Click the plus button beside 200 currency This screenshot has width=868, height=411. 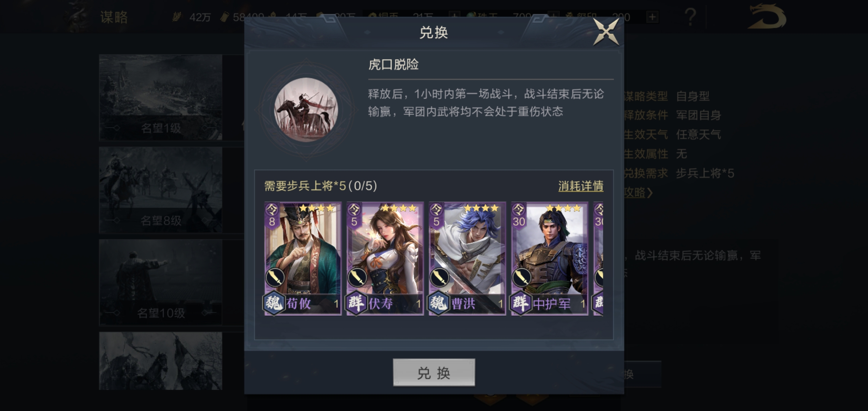pyautogui.click(x=652, y=17)
